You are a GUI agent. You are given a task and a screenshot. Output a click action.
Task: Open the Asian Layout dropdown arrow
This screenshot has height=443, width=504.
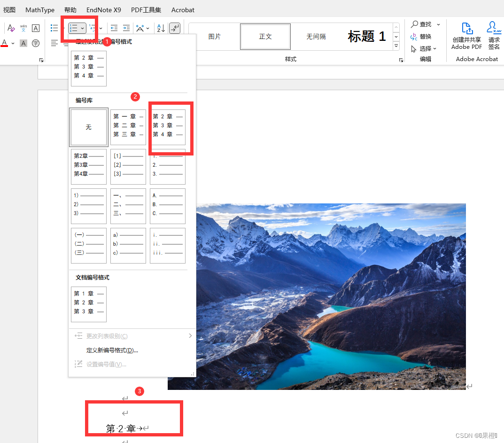(148, 29)
